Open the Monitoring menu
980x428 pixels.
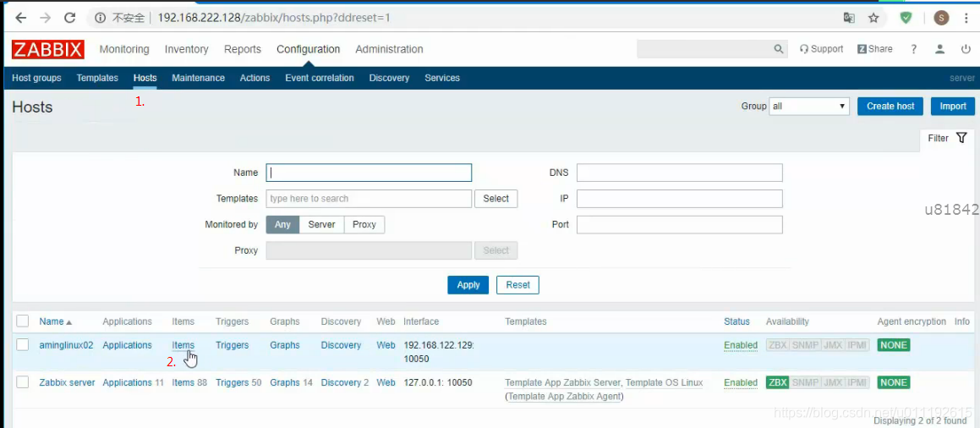tap(124, 49)
